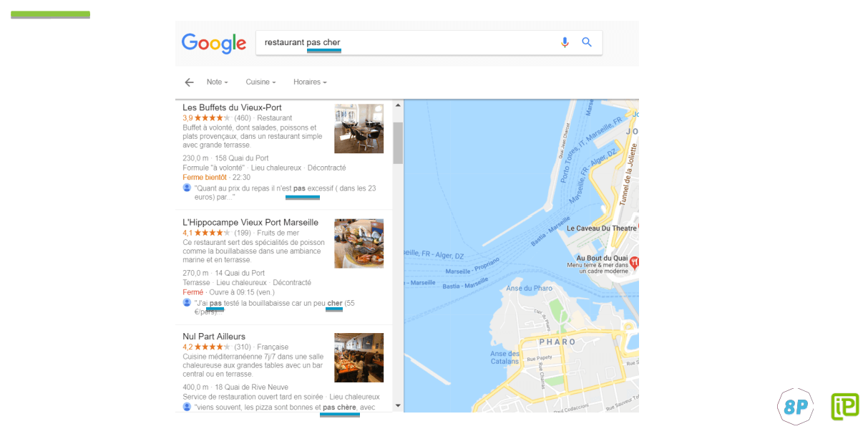The height and width of the screenshot is (434, 868).
Task: Open the Cuisine filter dropdown
Action: point(260,82)
